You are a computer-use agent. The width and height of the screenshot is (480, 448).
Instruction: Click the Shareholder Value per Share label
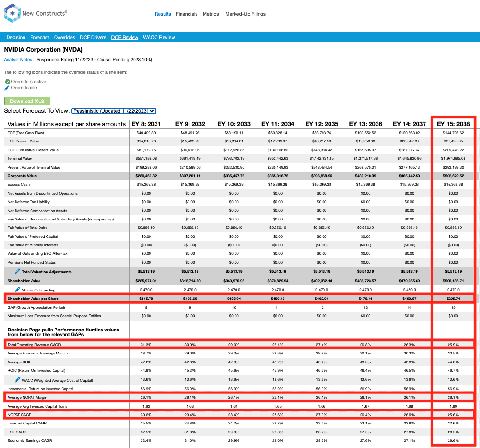coord(33,299)
